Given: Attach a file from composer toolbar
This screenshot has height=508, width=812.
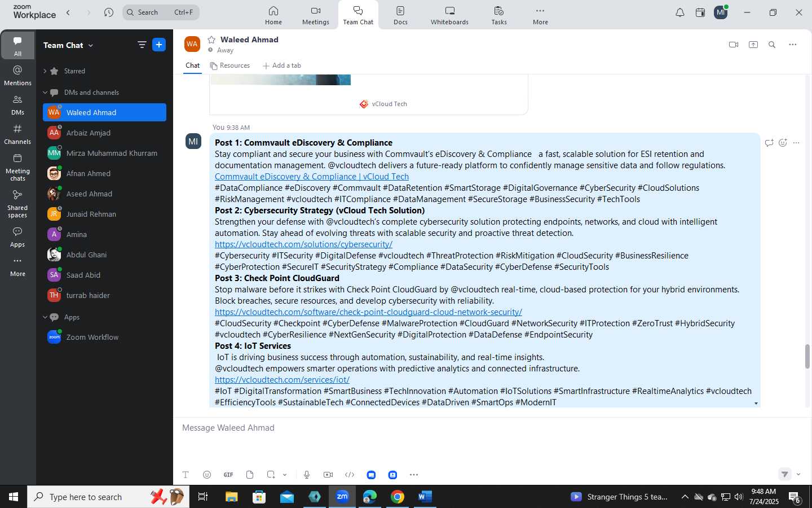Looking at the screenshot, I should [250, 475].
